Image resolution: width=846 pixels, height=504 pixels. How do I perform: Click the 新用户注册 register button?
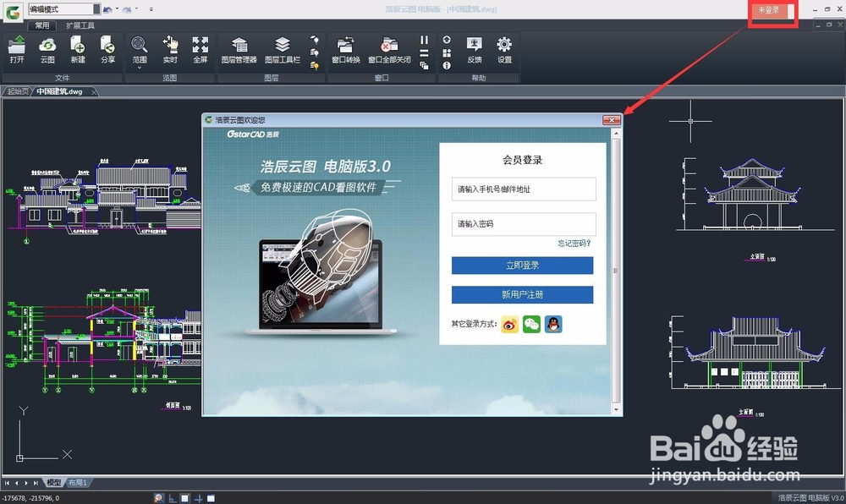pyautogui.click(x=522, y=294)
